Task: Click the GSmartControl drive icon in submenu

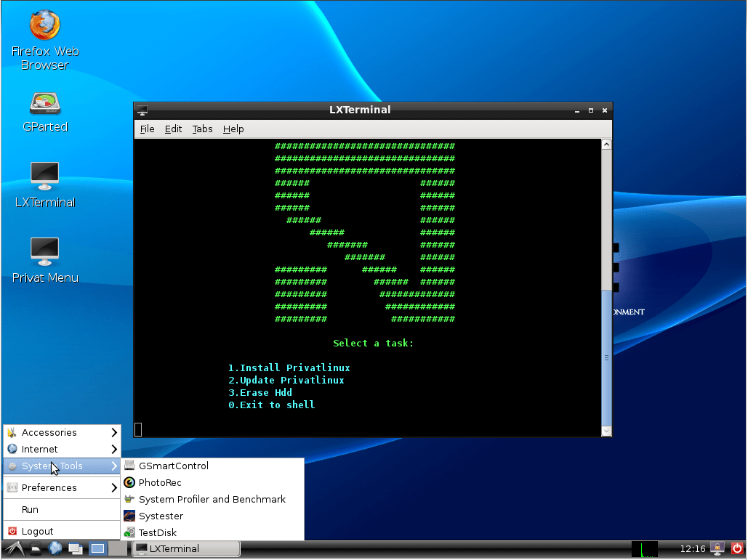Action: click(x=129, y=466)
